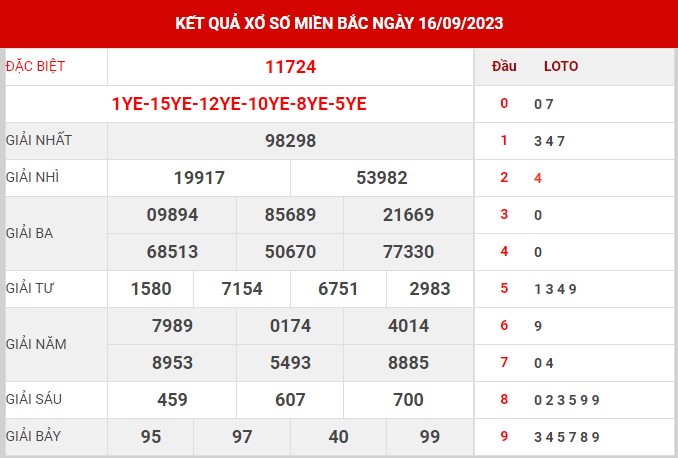Select fifth prize number 8885

tap(409, 363)
